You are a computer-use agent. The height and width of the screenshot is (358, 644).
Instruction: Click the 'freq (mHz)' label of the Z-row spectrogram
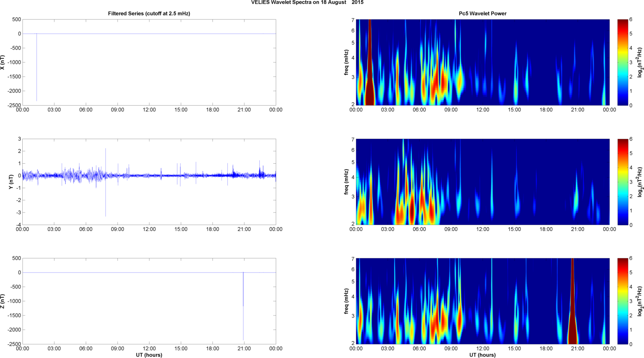click(346, 301)
